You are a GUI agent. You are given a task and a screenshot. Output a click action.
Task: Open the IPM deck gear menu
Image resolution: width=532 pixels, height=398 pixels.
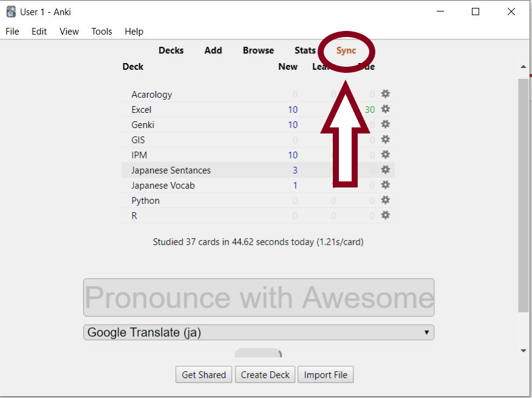385,155
